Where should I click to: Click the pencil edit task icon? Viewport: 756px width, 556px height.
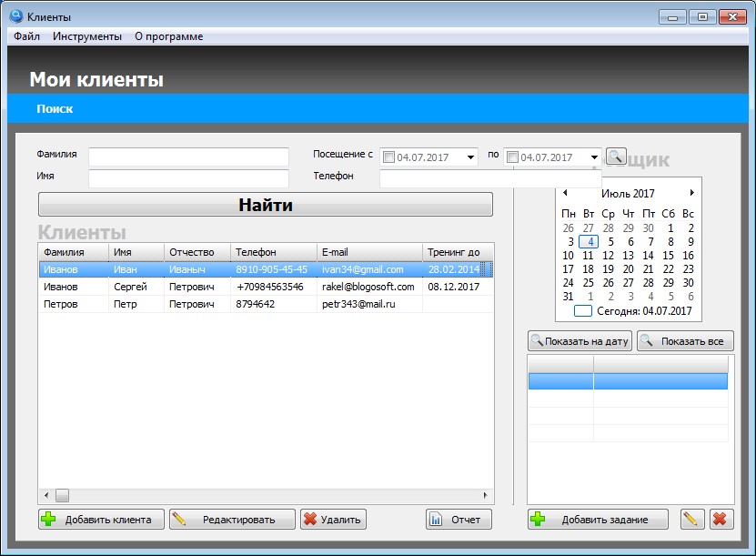point(692,520)
